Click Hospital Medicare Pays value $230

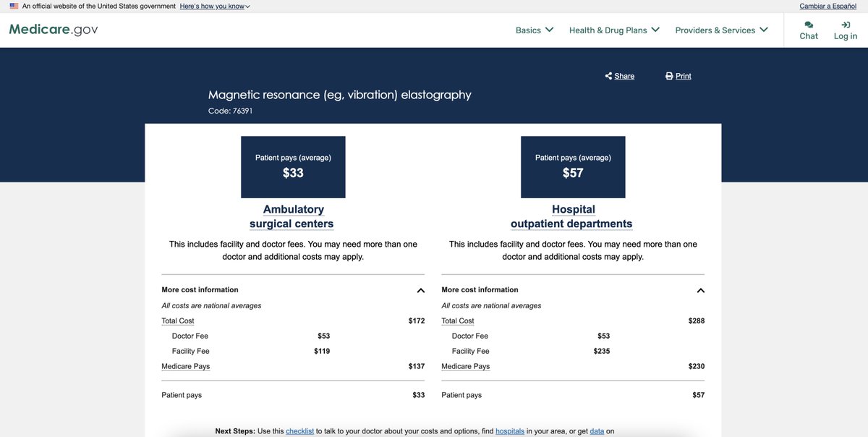click(697, 366)
